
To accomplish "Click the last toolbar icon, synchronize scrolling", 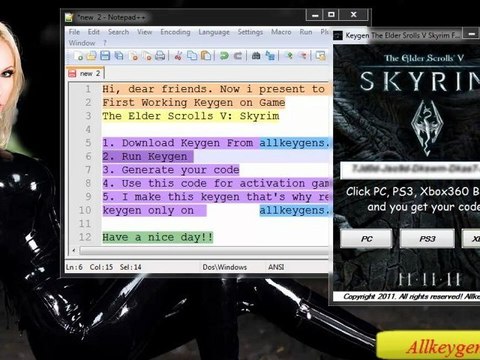I will coord(321,56).
